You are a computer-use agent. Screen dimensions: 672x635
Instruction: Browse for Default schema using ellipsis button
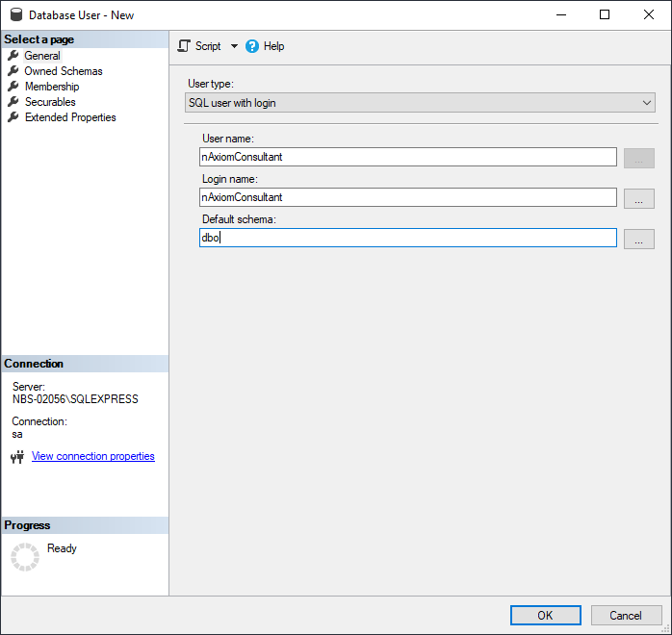pyautogui.click(x=638, y=240)
